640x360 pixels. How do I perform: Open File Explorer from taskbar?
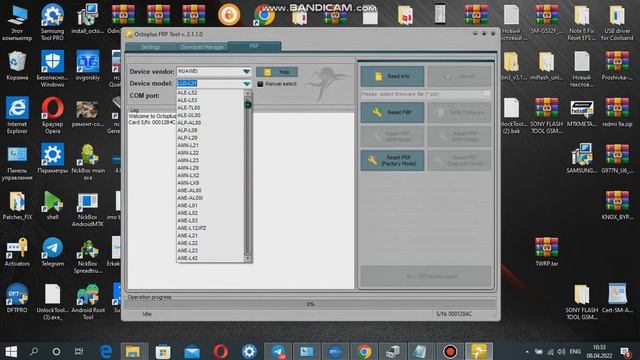point(133,351)
